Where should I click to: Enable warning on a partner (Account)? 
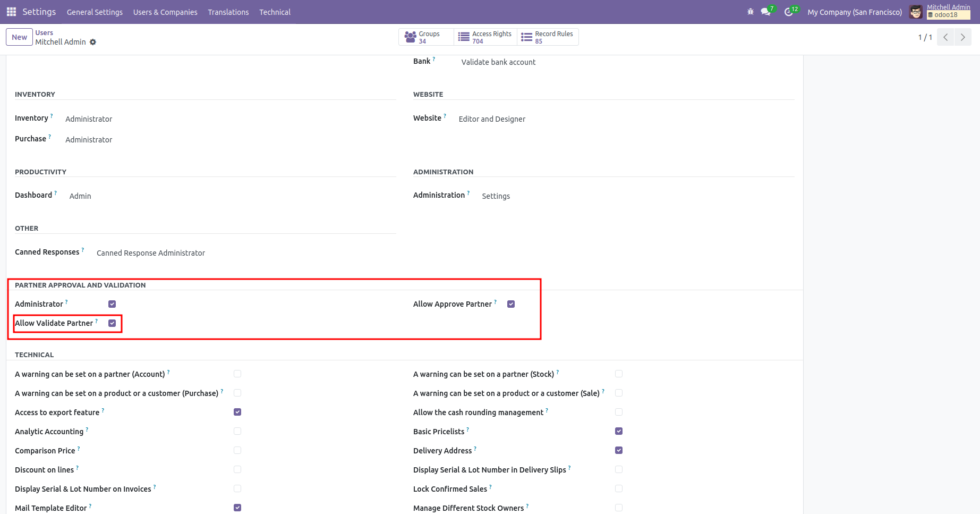pos(237,374)
